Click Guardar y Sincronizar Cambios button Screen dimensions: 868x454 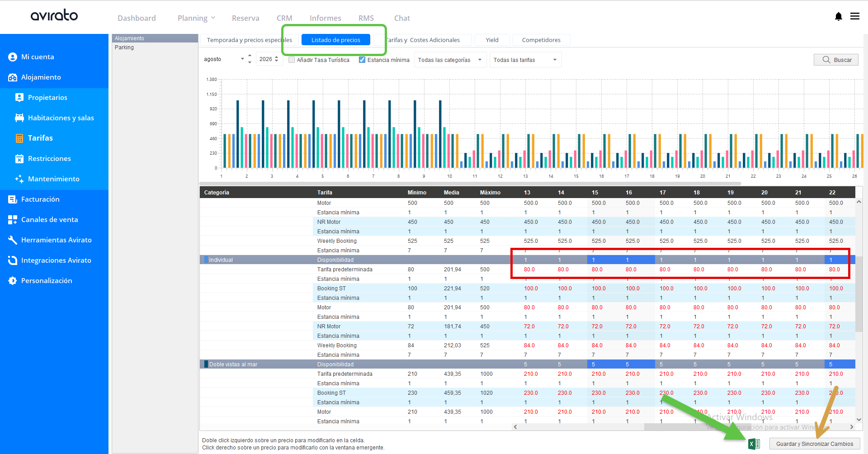tap(815, 444)
